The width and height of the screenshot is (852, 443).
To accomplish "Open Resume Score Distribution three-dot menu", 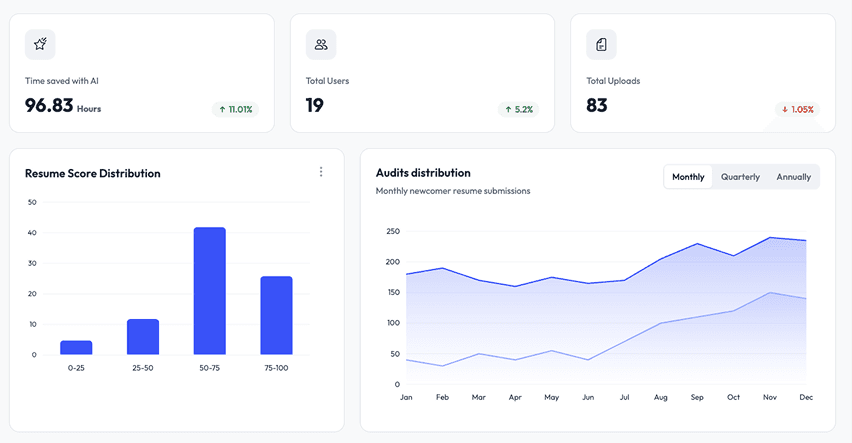I will [x=321, y=172].
